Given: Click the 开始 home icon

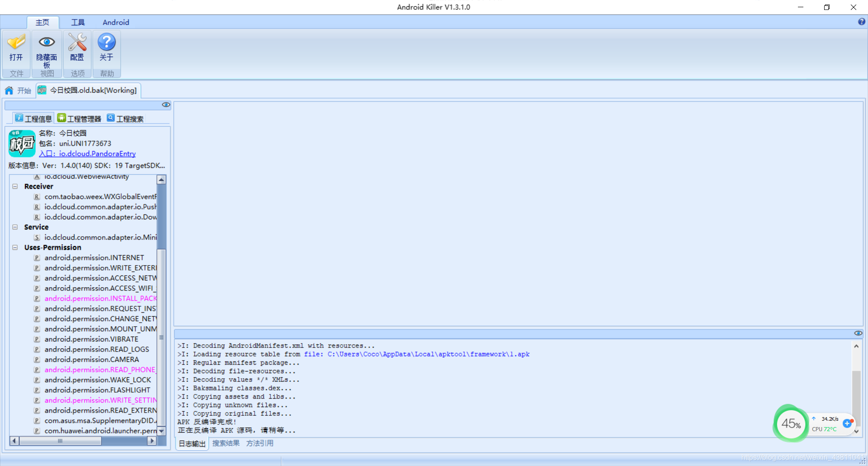Looking at the screenshot, I should pos(9,90).
